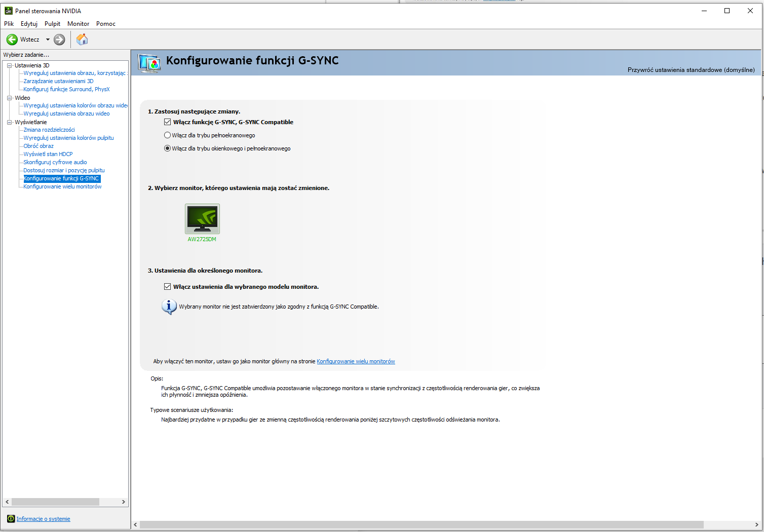This screenshot has height=532, width=764.
Task: Close the Panel sterowania NVIDIA window
Action: tap(750, 11)
